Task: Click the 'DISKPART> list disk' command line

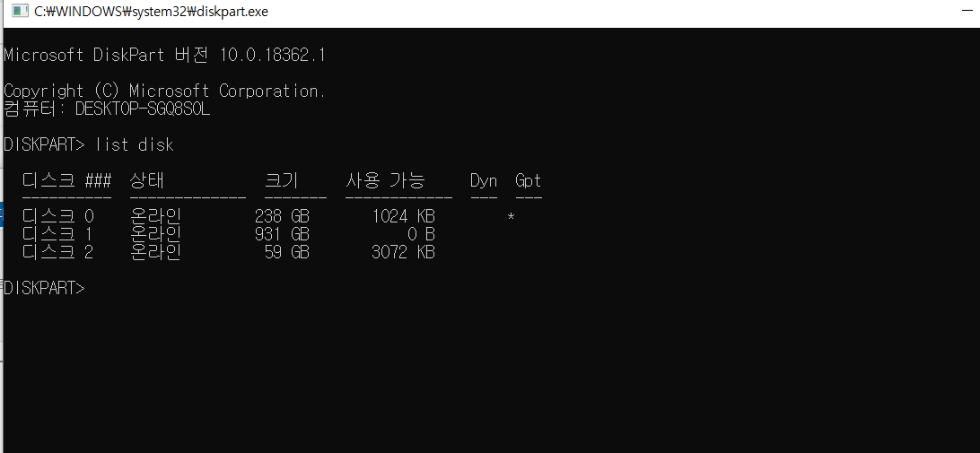Action: pos(89,145)
